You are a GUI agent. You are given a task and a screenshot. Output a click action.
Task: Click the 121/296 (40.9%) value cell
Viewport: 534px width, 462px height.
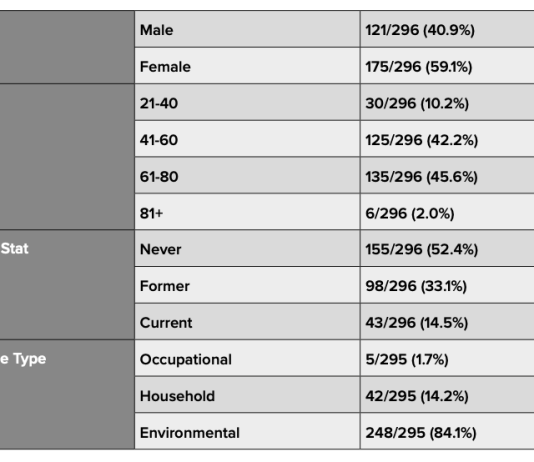447,29
